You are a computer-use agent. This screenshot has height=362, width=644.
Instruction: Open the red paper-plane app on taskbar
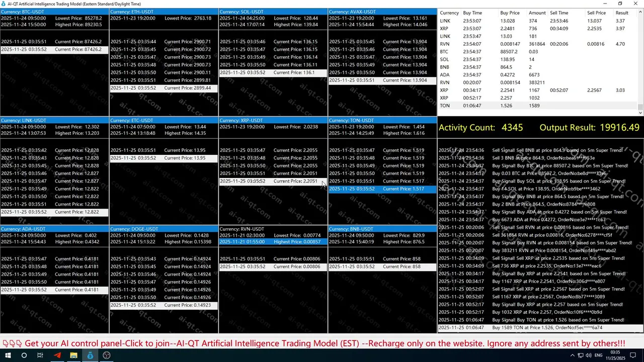[57, 355]
